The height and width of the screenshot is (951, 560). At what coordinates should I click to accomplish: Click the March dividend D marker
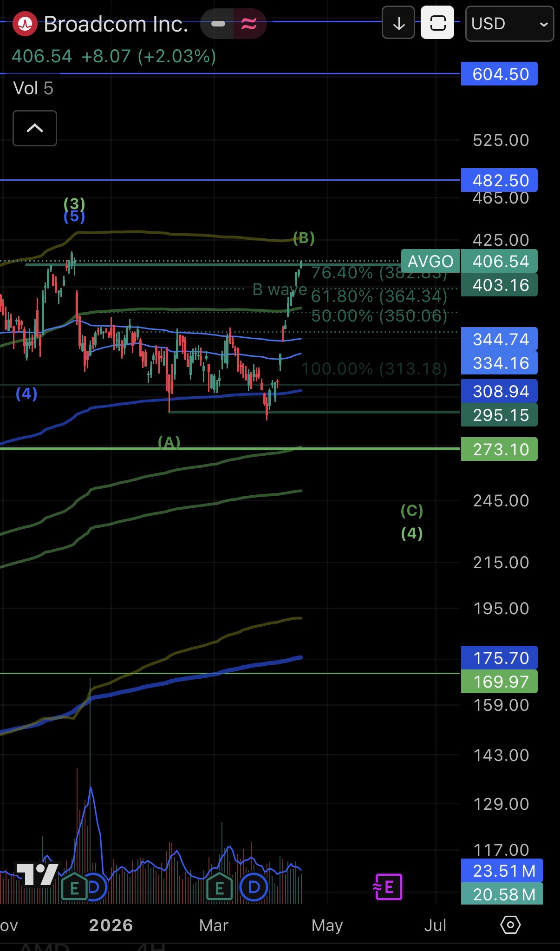tap(254, 888)
